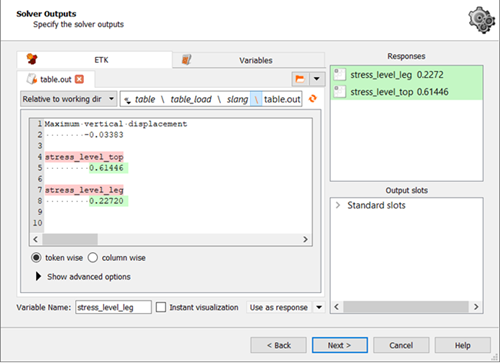500x363 pixels.
Task: Open dropdown arrow beside folder button
Action: click(317, 79)
